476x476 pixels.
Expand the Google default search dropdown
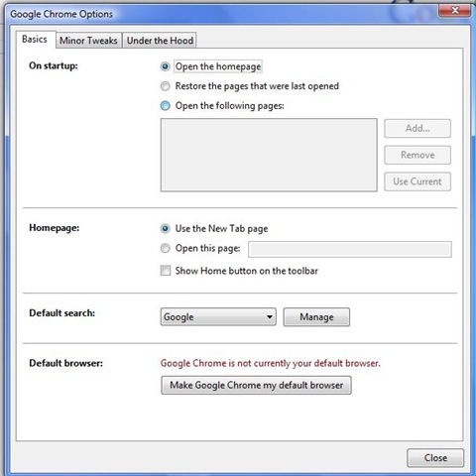click(x=218, y=317)
